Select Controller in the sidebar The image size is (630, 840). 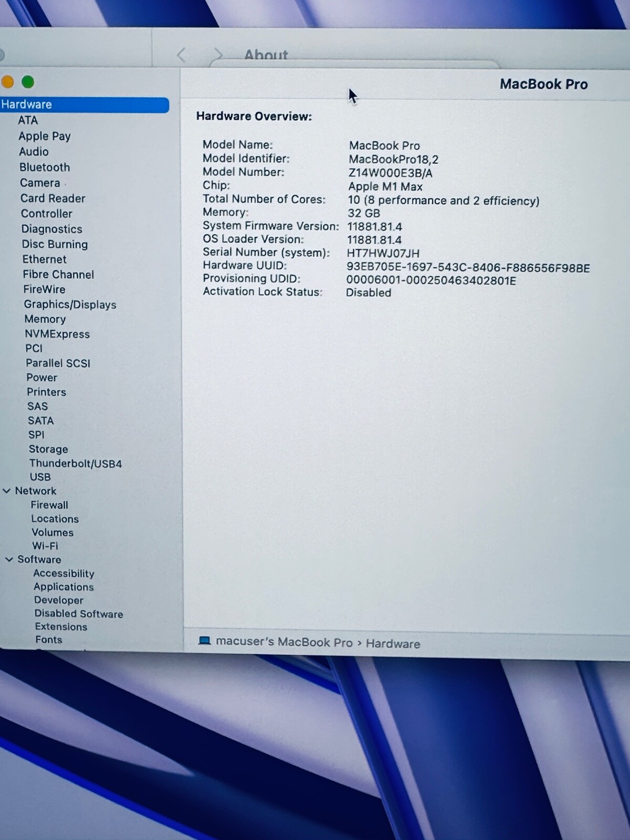point(46,214)
